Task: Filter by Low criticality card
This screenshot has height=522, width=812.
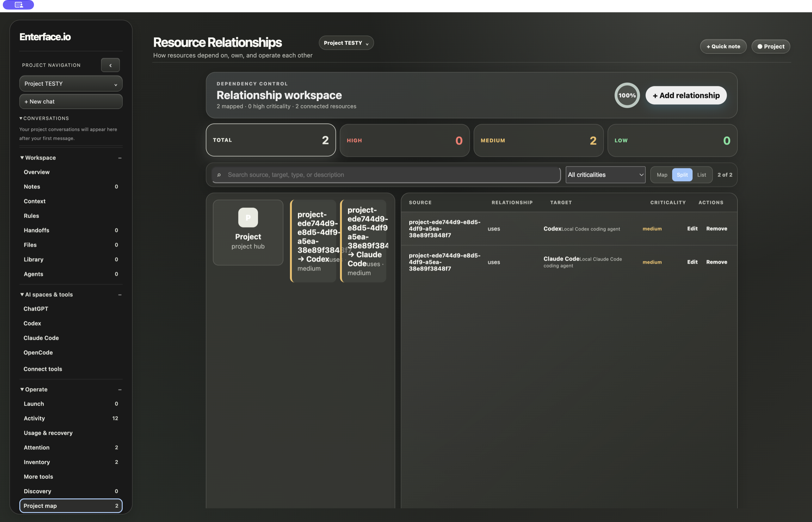Action: (672, 140)
